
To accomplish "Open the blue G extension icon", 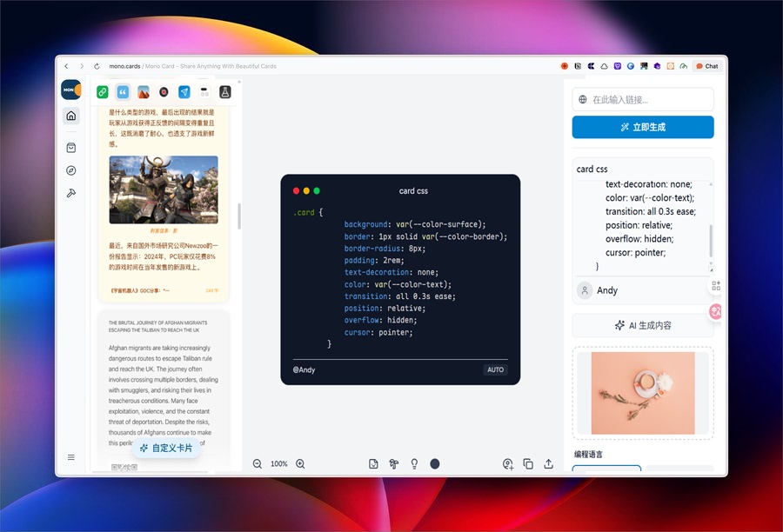I will pyautogui.click(x=631, y=66).
